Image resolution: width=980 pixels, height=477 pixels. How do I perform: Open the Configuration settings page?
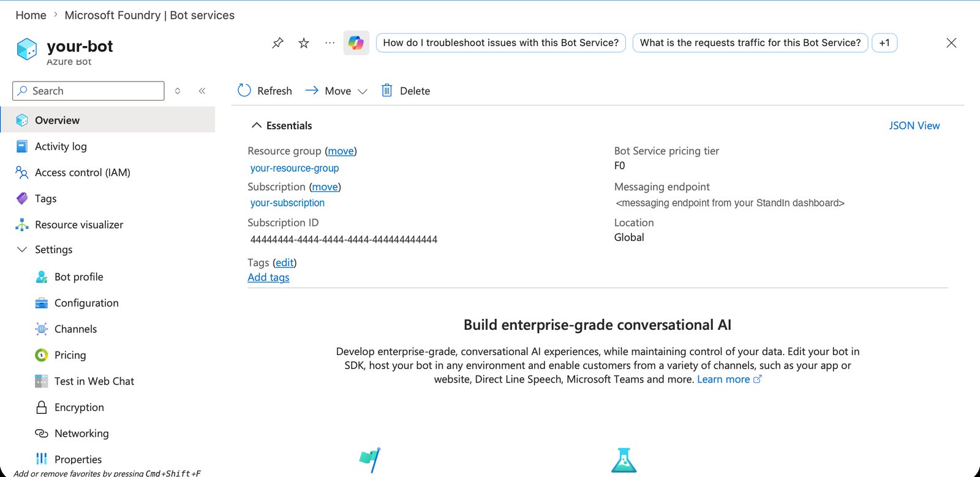point(86,303)
